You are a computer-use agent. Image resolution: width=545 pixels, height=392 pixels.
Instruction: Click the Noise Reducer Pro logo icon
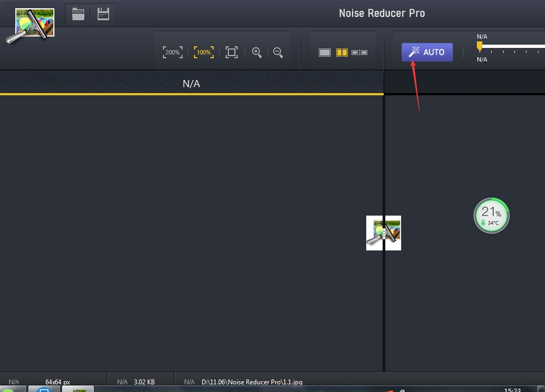click(x=31, y=26)
